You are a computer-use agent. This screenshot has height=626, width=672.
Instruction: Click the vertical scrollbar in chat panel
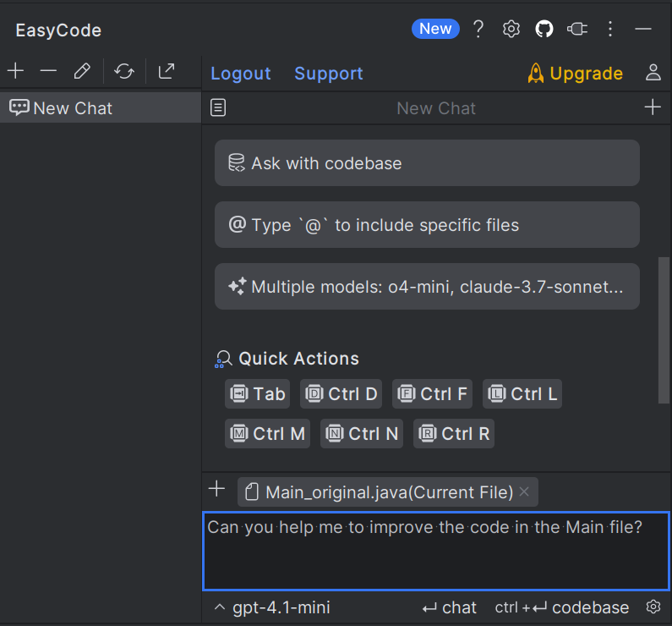pyautogui.click(x=664, y=330)
